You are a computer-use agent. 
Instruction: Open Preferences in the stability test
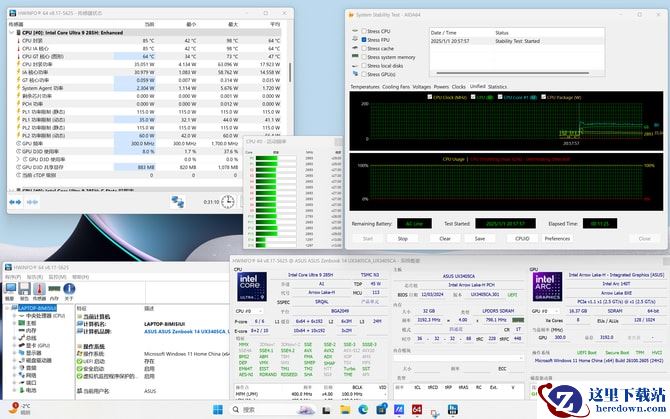coord(557,238)
